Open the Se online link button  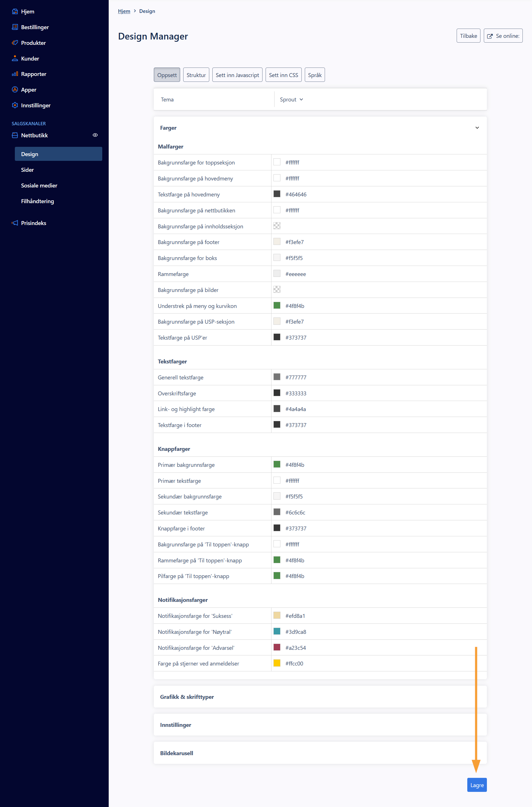503,36
